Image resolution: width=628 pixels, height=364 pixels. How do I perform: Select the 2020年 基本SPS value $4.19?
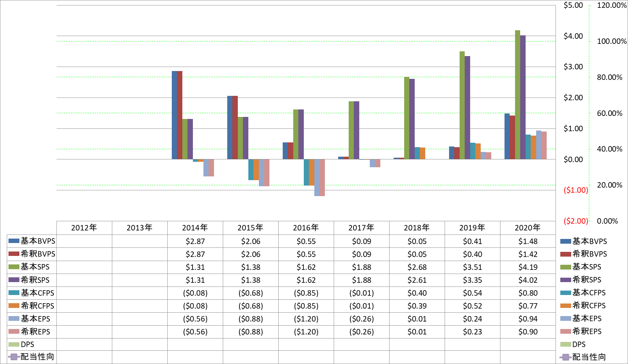pyautogui.click(x=528, y=267)
